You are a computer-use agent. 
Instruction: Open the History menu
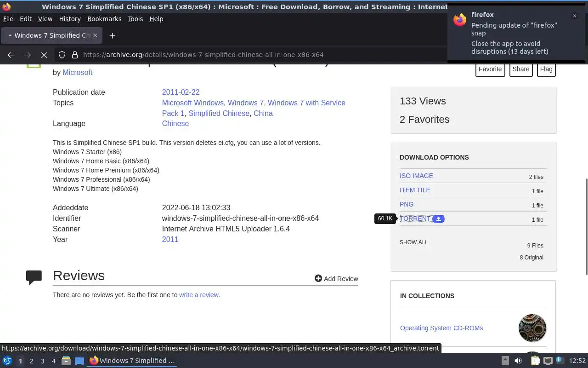point(70,19)
